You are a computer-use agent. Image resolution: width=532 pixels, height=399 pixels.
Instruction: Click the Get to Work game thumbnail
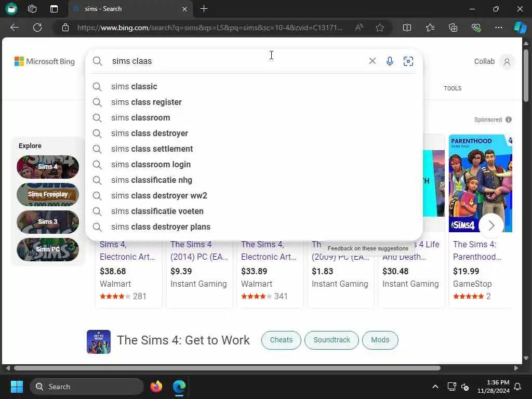point(99,342)
